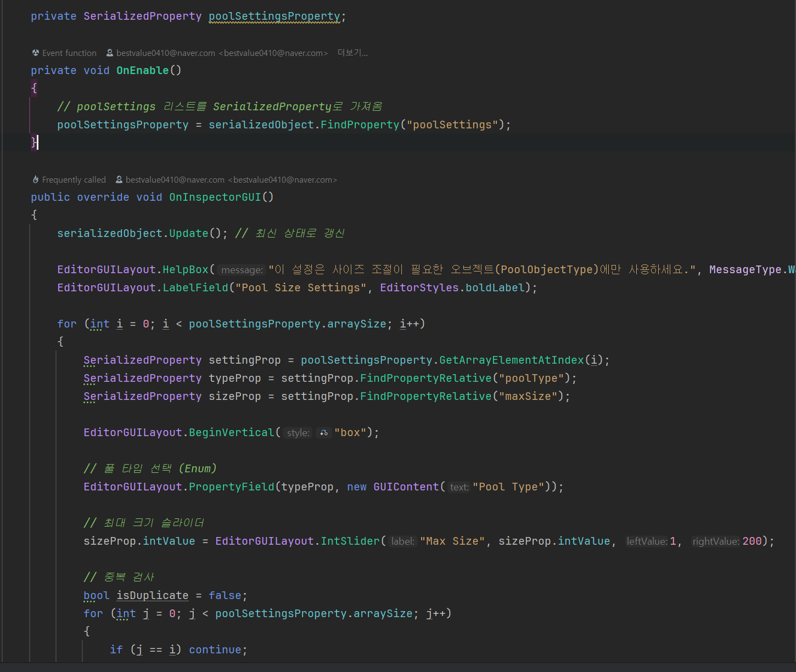
Task: Click the 200 rightValue number
Action: [752, 541]
